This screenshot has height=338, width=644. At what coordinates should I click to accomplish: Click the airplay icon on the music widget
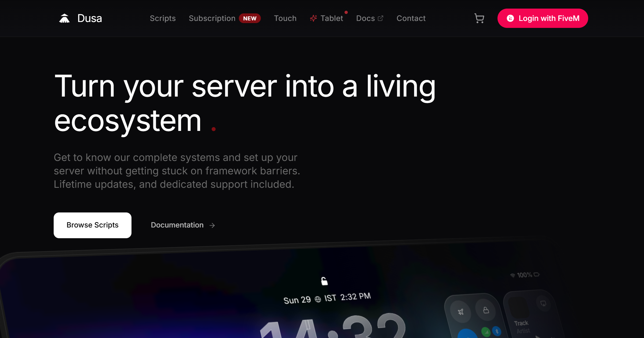click(543, 303)
